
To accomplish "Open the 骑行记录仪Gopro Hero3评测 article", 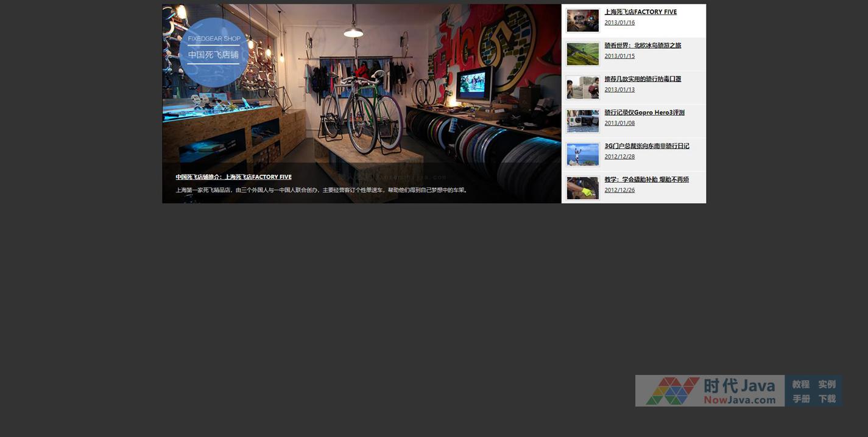I will click(x=644, y=113).
